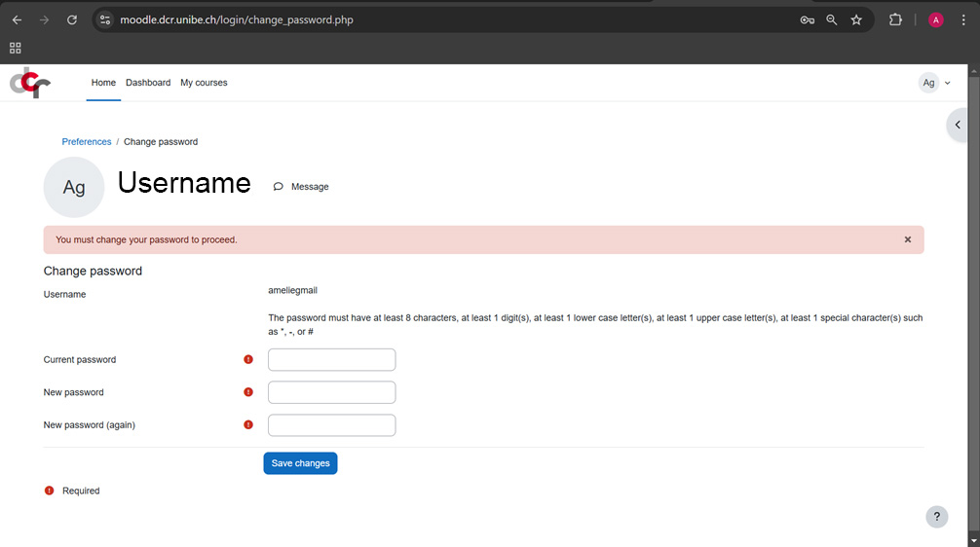
Task: Click the browser address bar URL
Action: (x=237, y=19)
